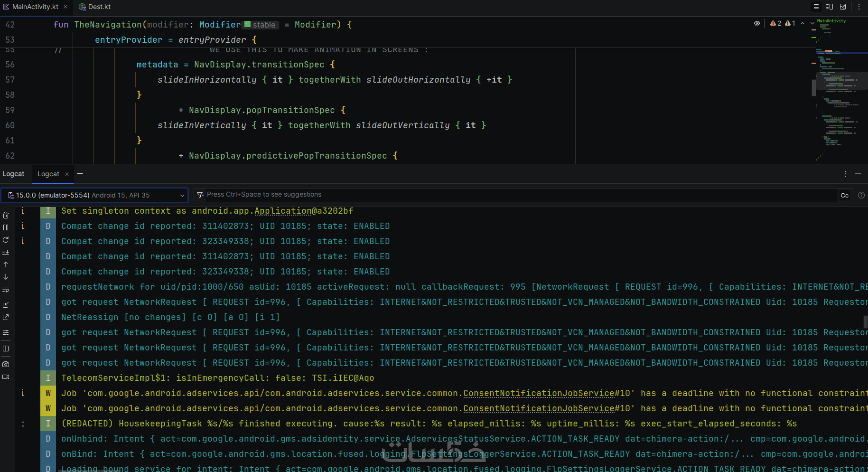The width and height of the screenshot is (868, 472).
Task: Toggle match case Cc button
Action: click(x=844, y=195)
